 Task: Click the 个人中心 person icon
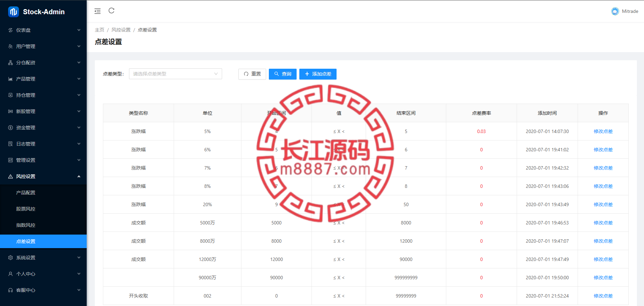[10, 274]
